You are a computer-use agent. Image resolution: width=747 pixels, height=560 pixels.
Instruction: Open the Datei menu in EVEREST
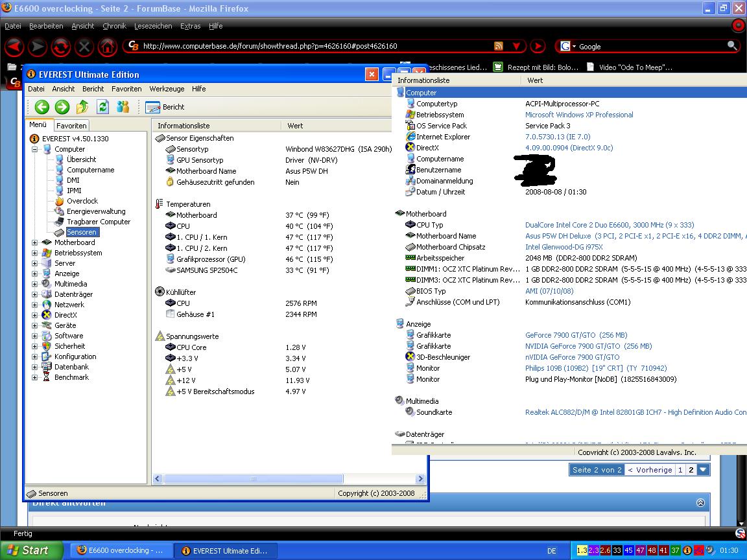click(36, 89)
